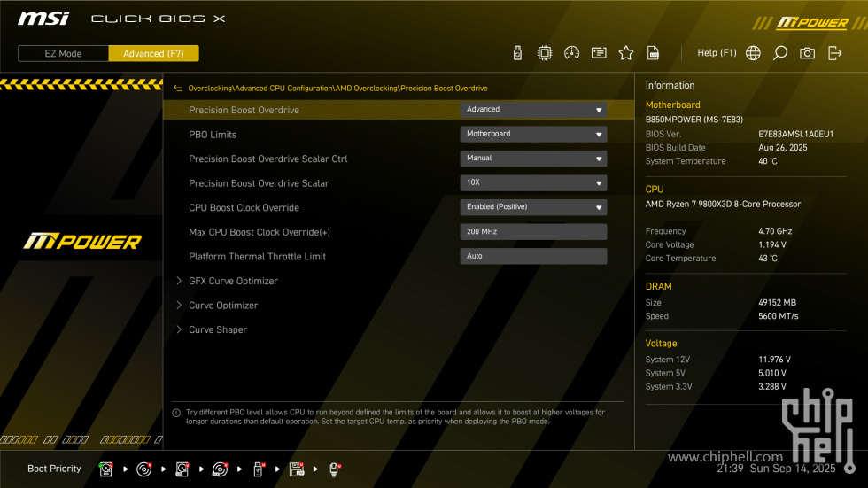Screen dimensions: 868x488
Task: Select the first optical disc boot device
Action: 143,469
